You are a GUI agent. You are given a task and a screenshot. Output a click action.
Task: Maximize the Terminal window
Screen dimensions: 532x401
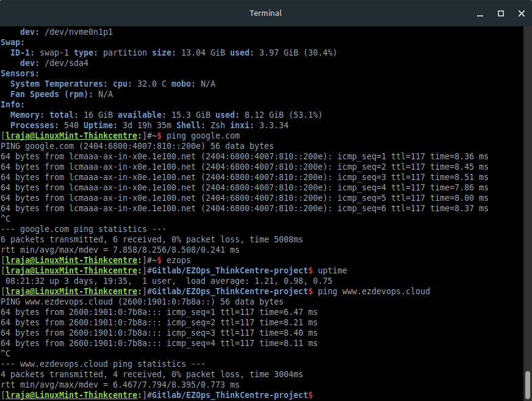(x=501, y=13)
